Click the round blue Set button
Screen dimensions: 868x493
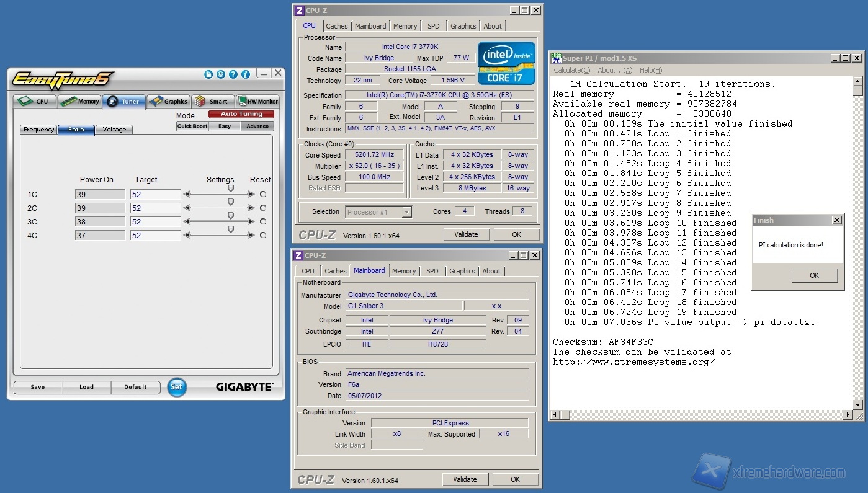(x=177, y=387)
